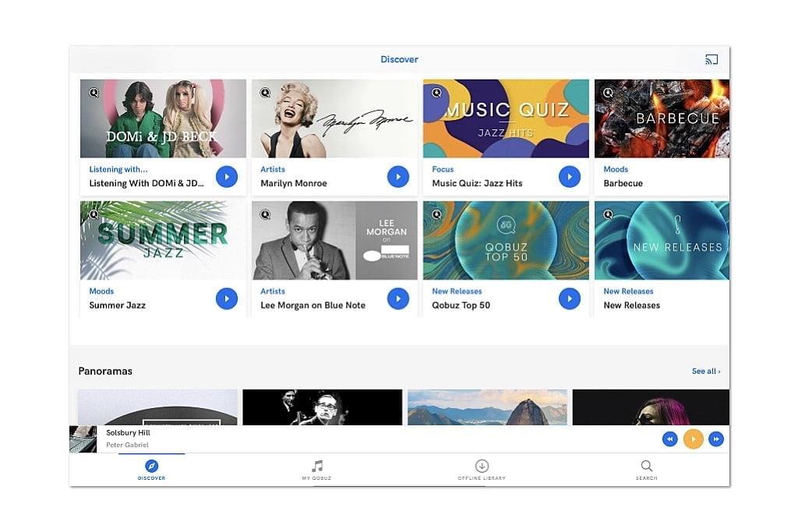Open the Barbecue cover image
The image size is (798, 532).
(662, 118)
